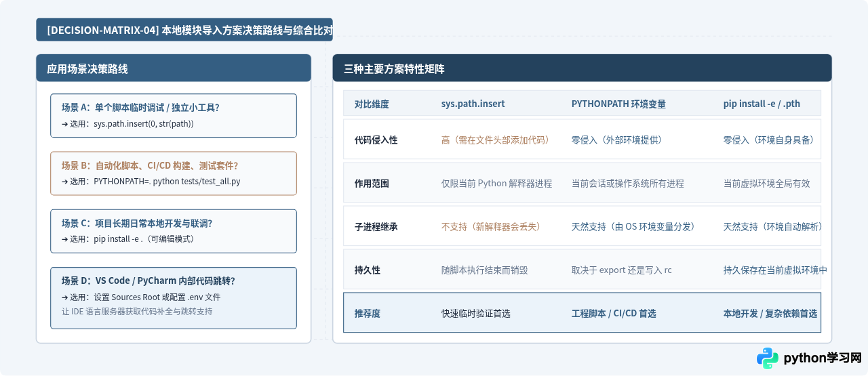Click the 不支持（新解释器会丢失）cell
Screen dimensions: 868x376
492,227
